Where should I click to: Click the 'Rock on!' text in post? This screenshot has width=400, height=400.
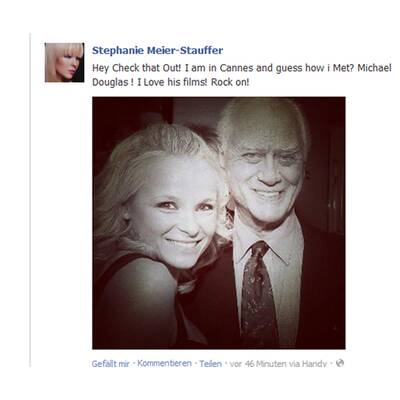pyautogui.click(x=230, y=82)
